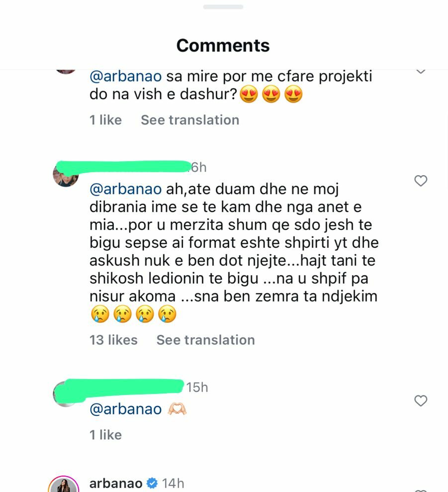View the list of 13 likes
The height and width of the screenshot is (492, 448).
[x=113, y=340]
